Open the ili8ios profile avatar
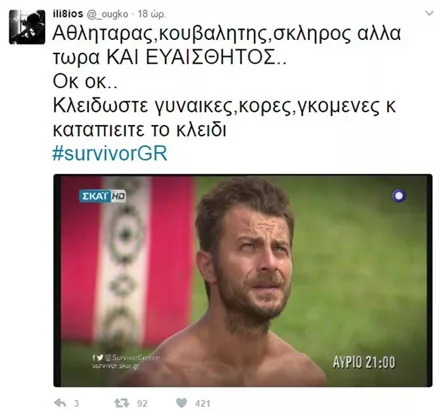Viewport: 440px width, 412px height. pos(27,27)
